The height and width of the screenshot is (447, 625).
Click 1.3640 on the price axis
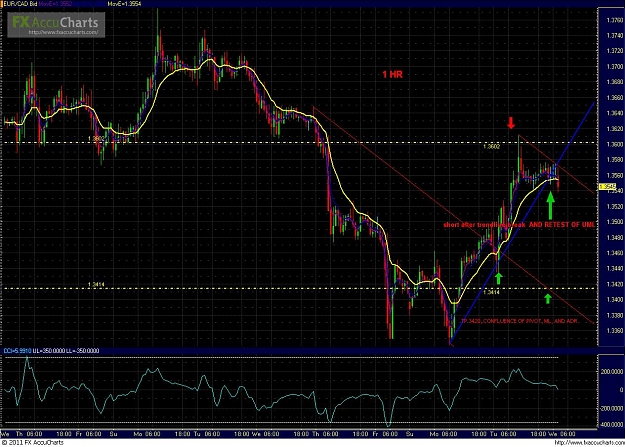tap(614, 113)
